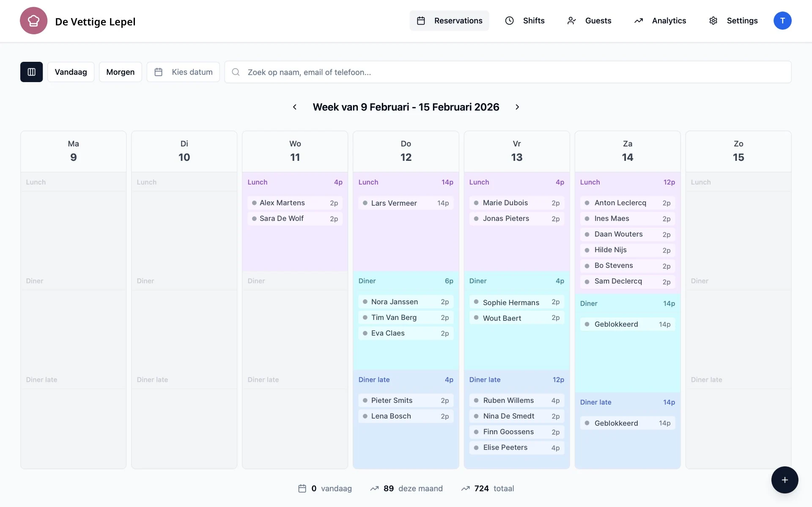Open Wout Baert reservation
812x507 pixels.
[x=517, y=318]
